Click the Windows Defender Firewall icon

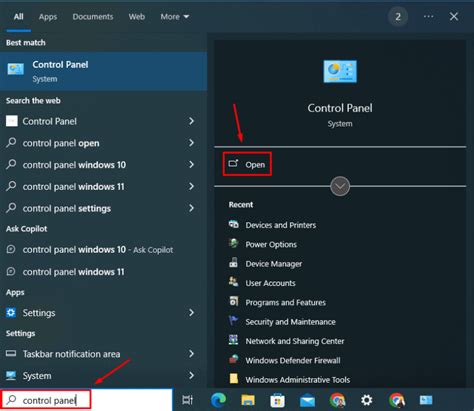click(x=234, y=360)
